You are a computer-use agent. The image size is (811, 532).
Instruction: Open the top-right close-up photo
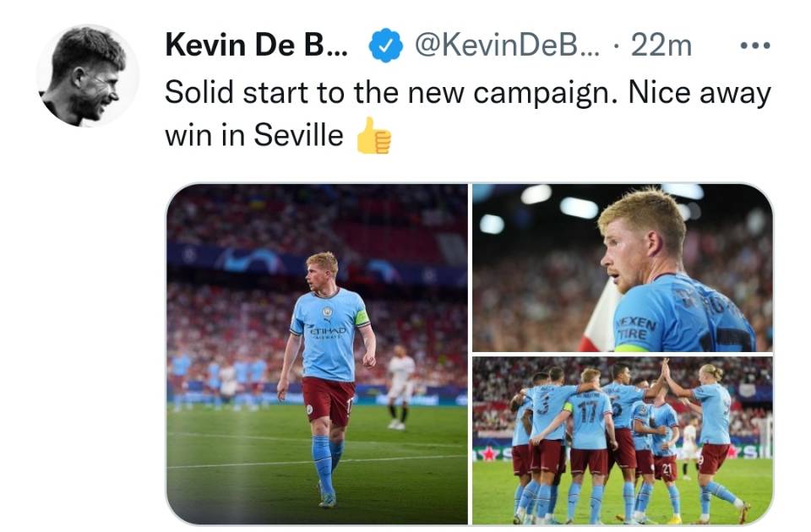pos(623,268)
